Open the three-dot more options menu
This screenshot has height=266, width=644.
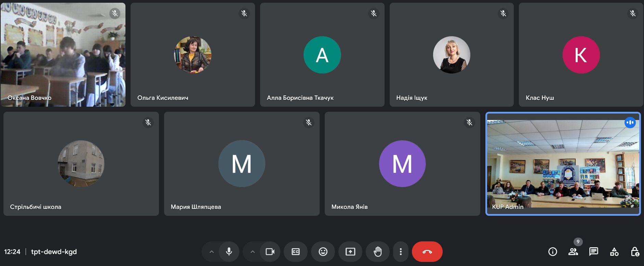pyautogui.click(x=401, y=252)
